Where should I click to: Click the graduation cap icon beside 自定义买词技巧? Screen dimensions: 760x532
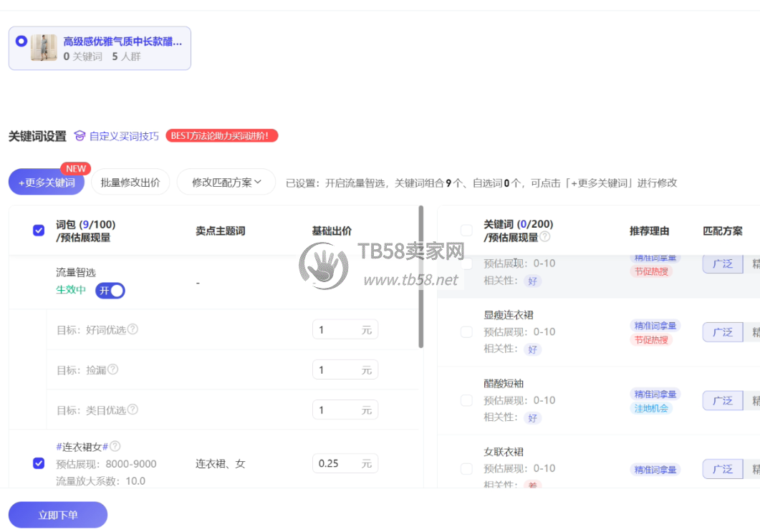tap(80, 136)
